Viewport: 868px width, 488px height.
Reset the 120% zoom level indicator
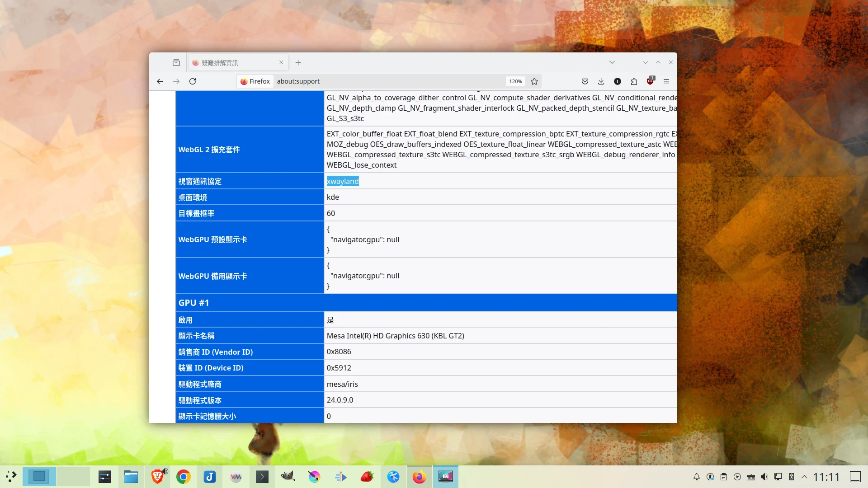click(515, 81)
